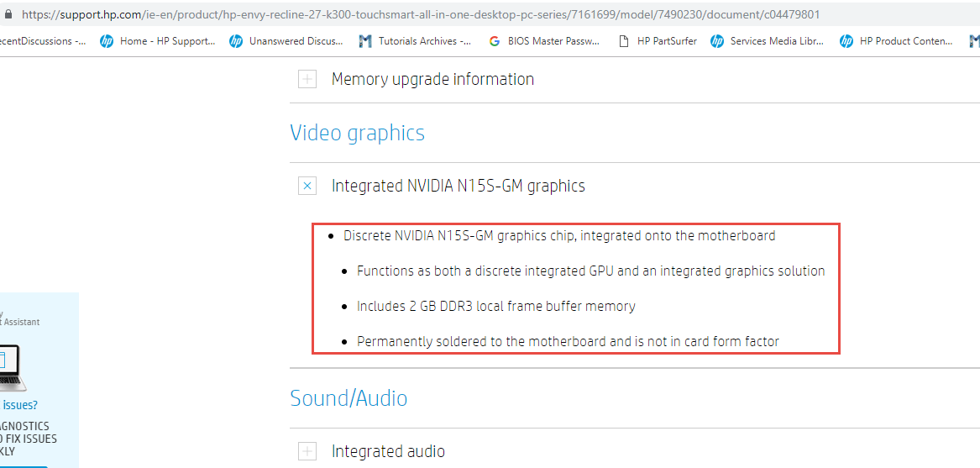980x468 pixels.
Task: Click the HP Product Content bookmark icon
Action: click(846, 41)
